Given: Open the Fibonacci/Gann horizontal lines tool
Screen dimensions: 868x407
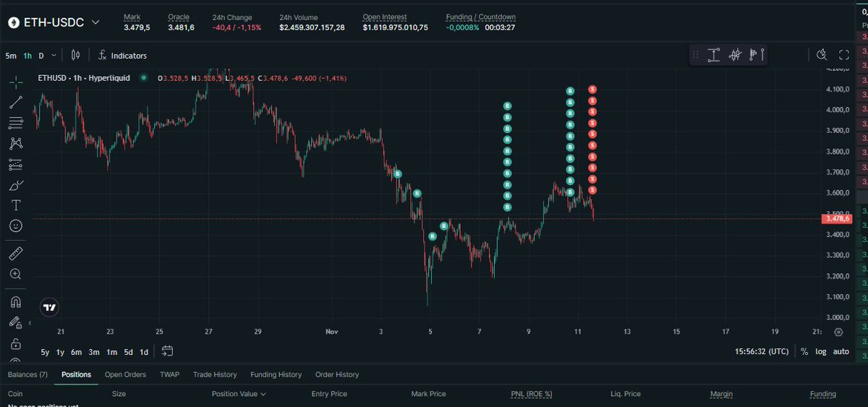Looking at the screenshot, I should coord(16,123).
